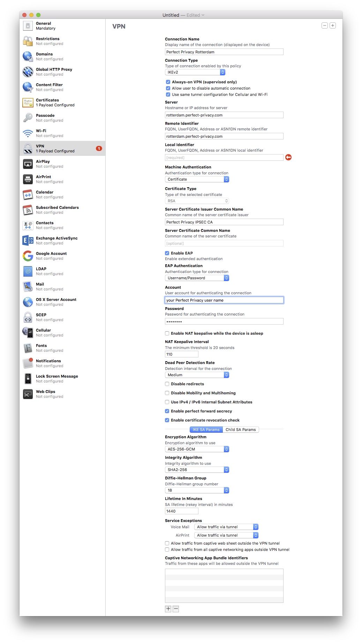Viewport: 362px width, 644px height.
Task: Select the Passcode key icon
Action: point(28,118)
